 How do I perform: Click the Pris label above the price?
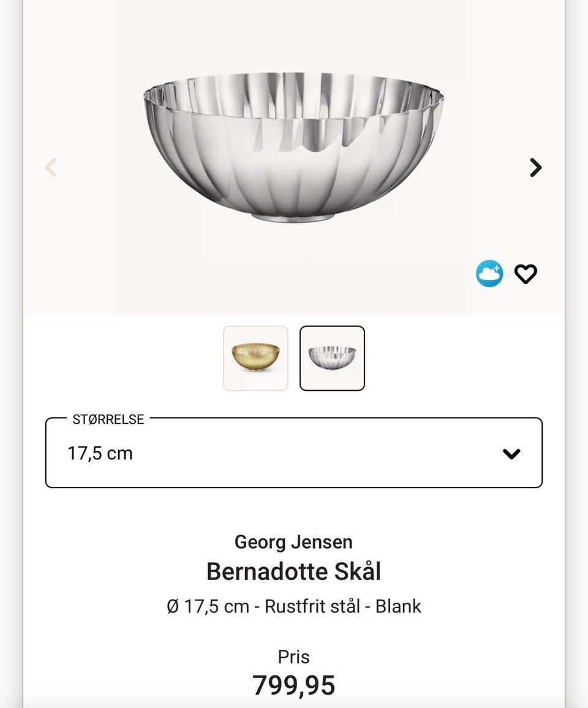(x=293, y=657)
